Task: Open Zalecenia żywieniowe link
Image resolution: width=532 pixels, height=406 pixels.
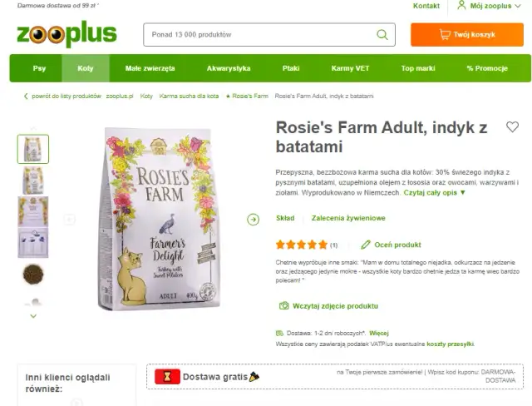Action: pos(348,218)
